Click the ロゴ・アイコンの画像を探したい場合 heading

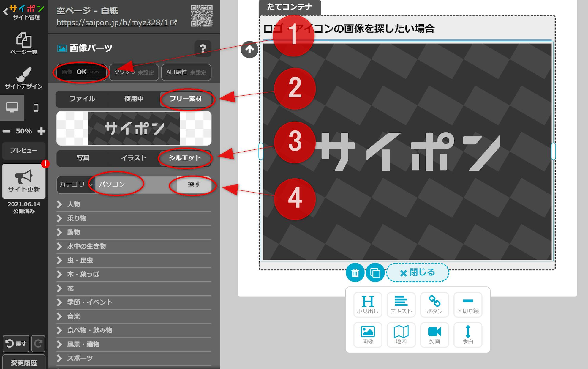tap(349, 29)
